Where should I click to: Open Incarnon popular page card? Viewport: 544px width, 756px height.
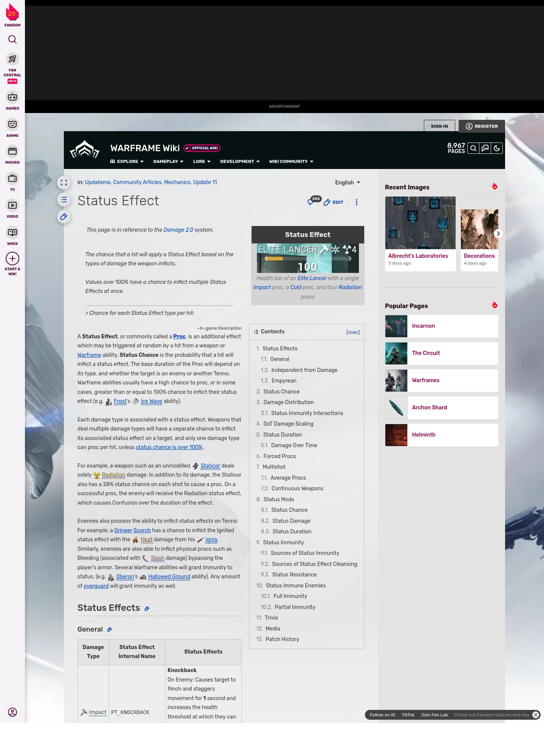[x=442, y=326]
